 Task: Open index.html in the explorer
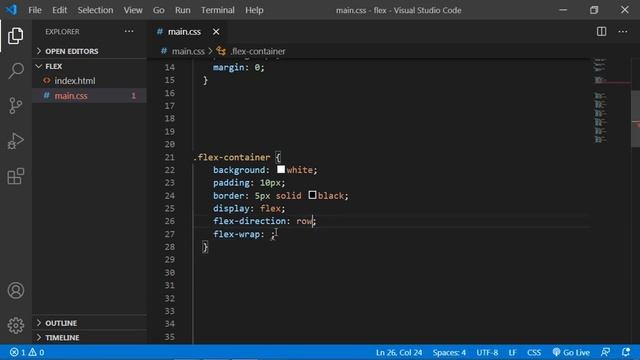(x=89, y=80)
